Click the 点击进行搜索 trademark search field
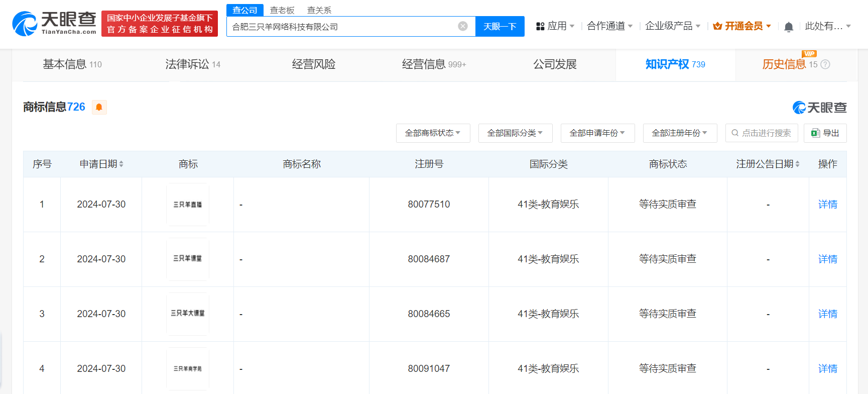Screen dimensions: 868x394 (762, 133)
